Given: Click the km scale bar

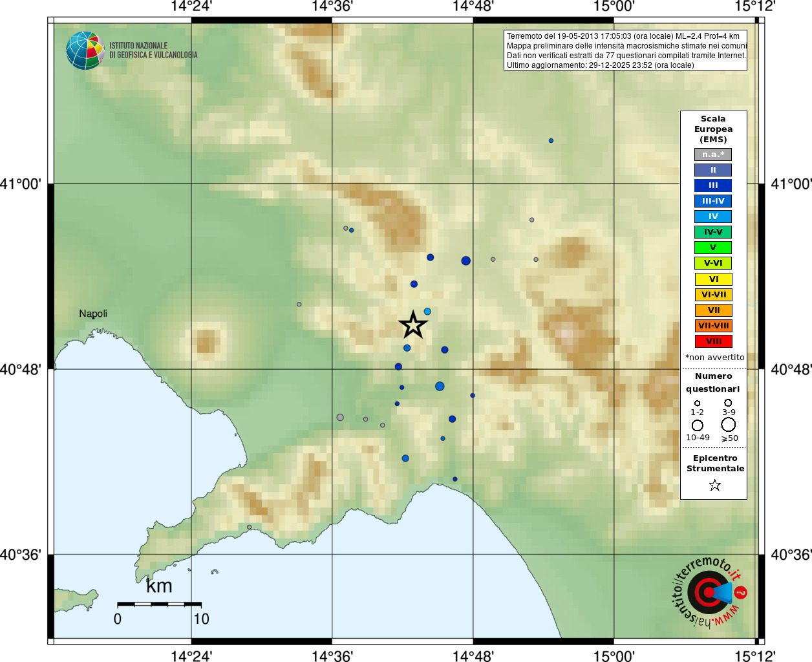Looking at the screenshot, I should (159, 604).
